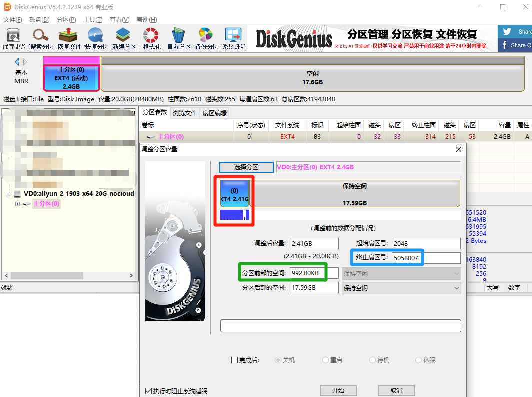Click the Delete Partition (删除分区) icon
Image resolution: width=532 pixels, height=397 pixels.
179,39
